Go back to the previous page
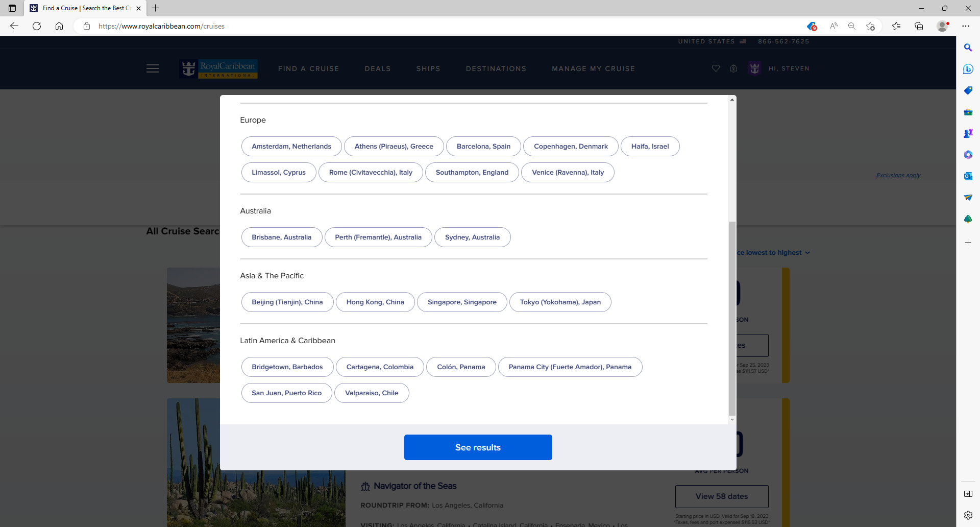 (x=14, y=26)
